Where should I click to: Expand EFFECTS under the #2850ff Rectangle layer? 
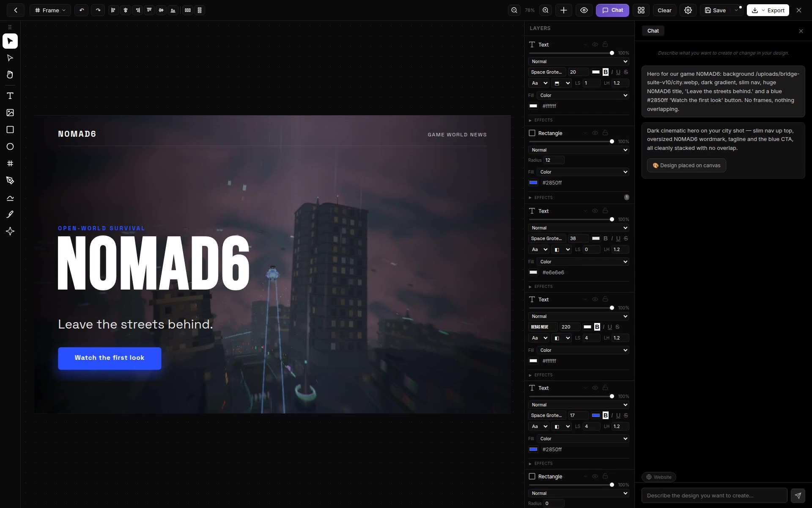(x=541, y=198)
